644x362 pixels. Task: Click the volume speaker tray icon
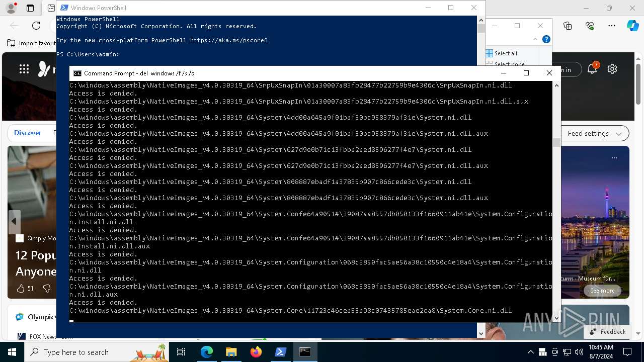click(x=579, y=352)
